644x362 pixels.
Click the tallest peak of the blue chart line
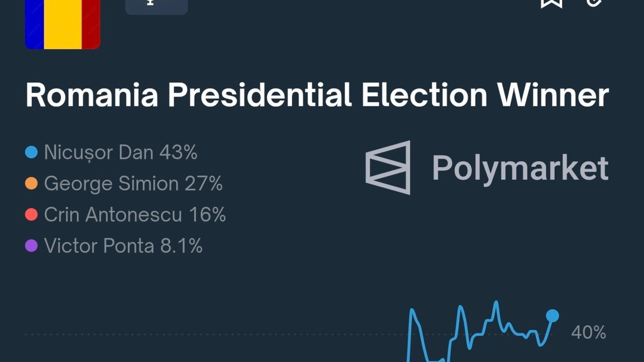click(x=496, y=302)
